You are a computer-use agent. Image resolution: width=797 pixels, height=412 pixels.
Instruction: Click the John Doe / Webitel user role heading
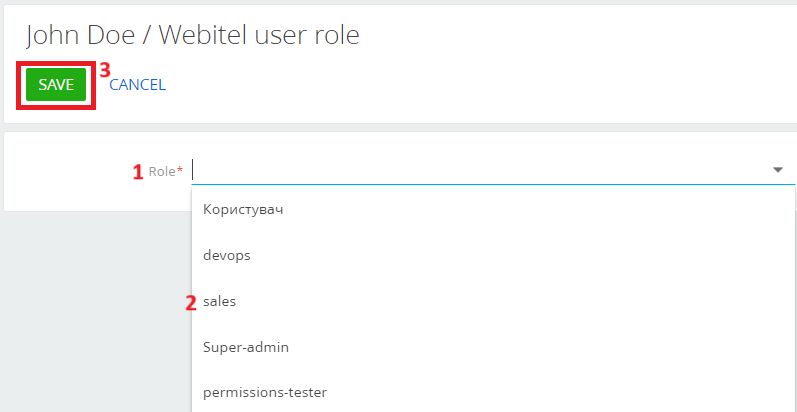point(193,36)
